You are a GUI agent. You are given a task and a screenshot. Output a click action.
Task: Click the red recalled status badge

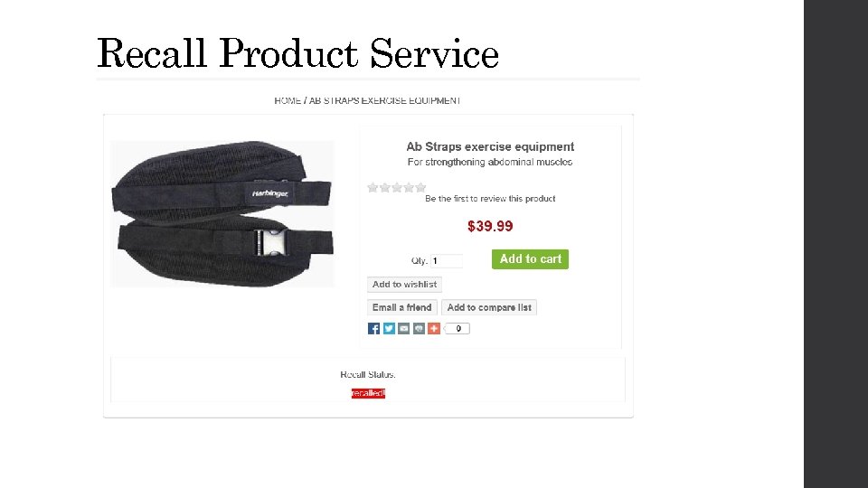[368, 393]
